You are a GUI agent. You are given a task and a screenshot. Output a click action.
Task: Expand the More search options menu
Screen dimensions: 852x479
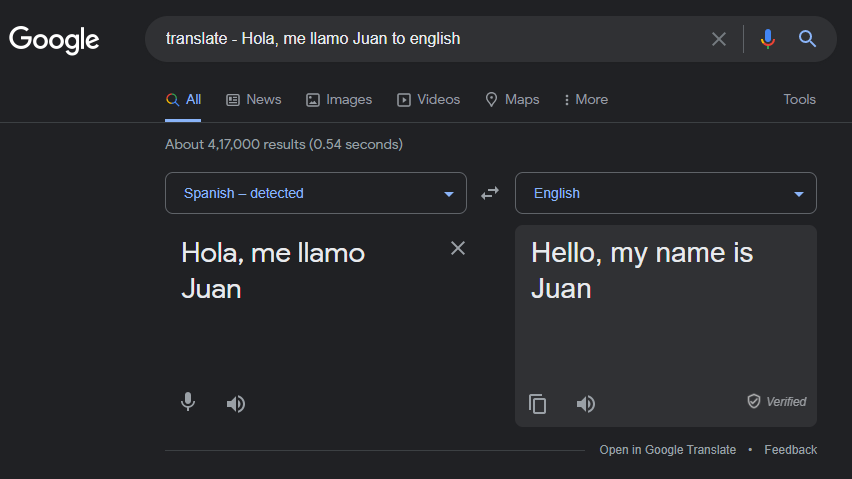(586, 99)
